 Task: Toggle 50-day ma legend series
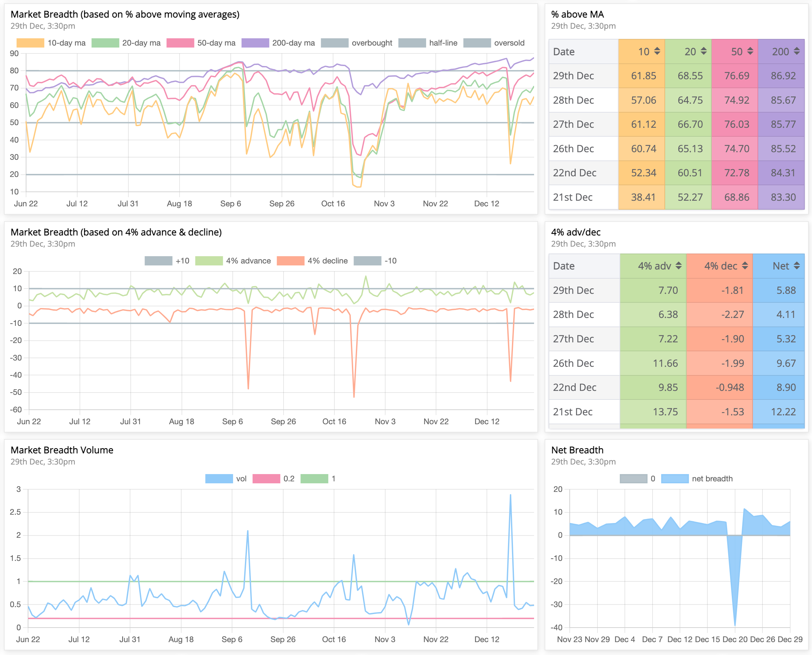coord(201,43)
